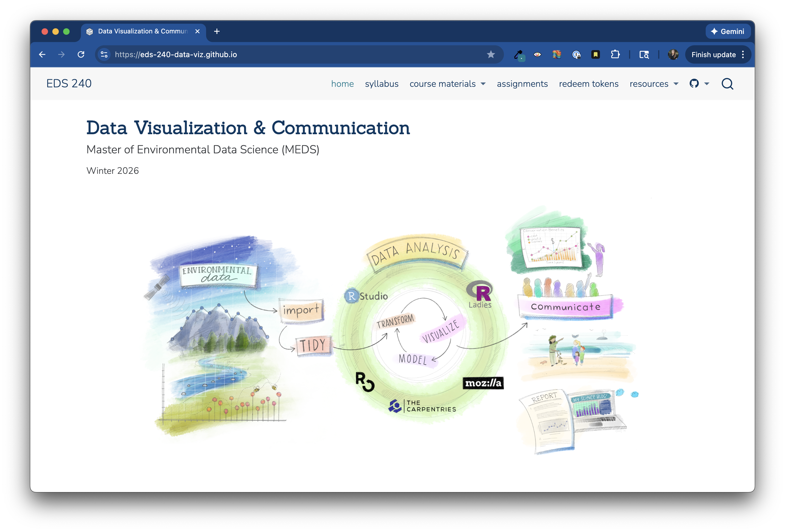Screen dimensions: 785x532
Task: Go to the syllabus page
Action: coord(381,84)
